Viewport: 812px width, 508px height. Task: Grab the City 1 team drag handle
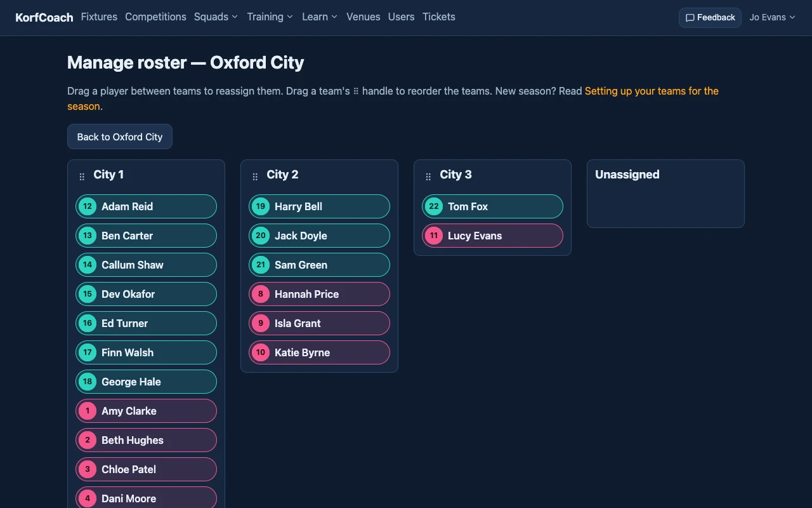pos(82,177)
